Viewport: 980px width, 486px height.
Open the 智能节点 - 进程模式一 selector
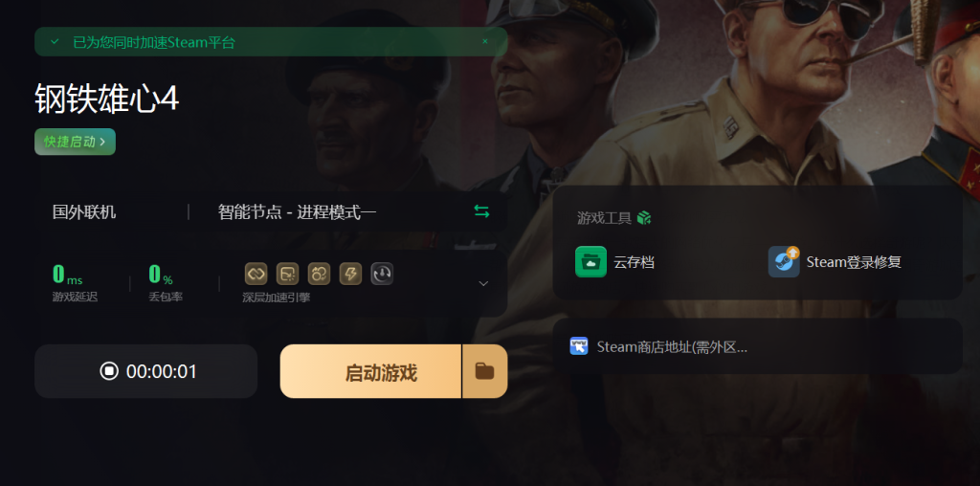tap(297, 212)
